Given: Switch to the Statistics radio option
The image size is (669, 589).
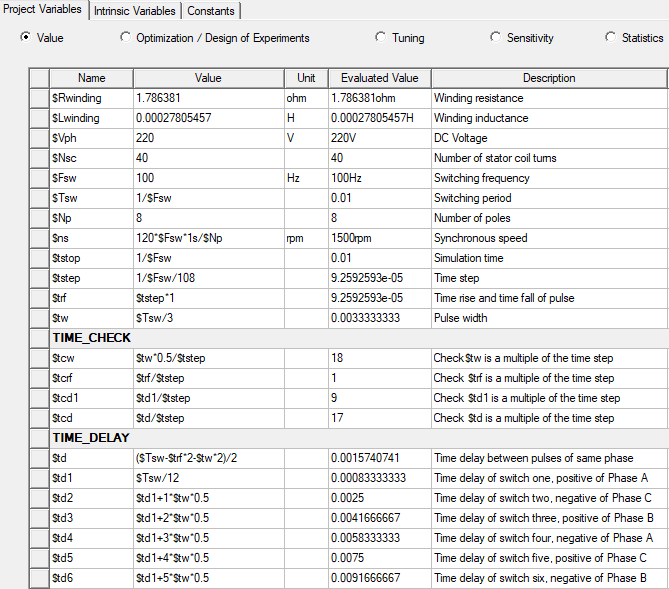Looking at the screenshot, I should point(611,38).
